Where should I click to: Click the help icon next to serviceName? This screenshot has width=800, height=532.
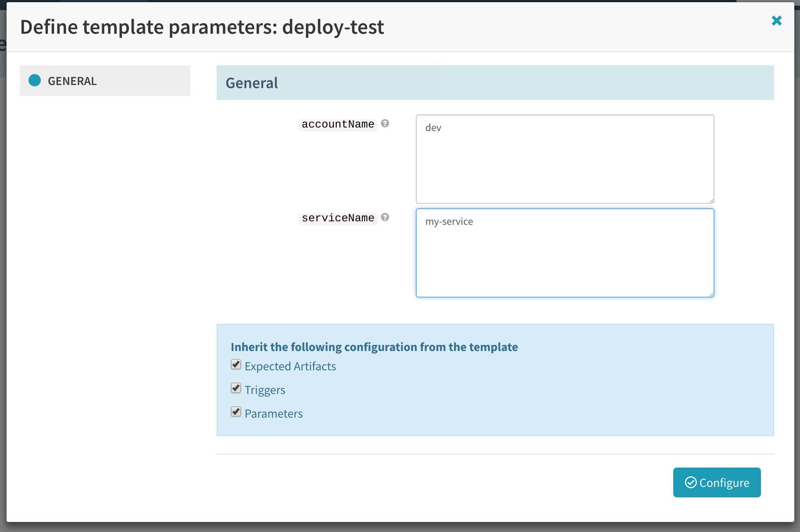tap(385, 217)
